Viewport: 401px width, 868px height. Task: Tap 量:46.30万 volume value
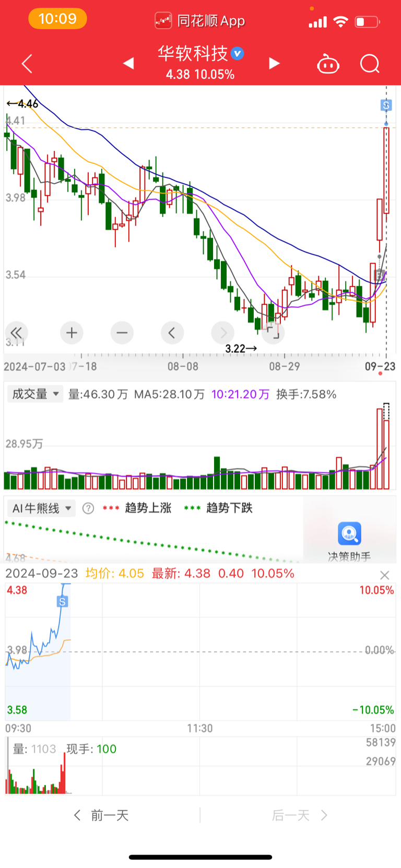click(98, 394)
